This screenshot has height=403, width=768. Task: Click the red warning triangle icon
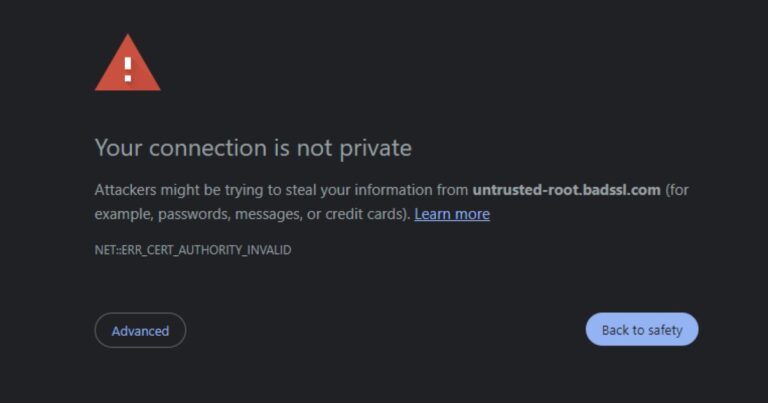(x=127, y=64)
